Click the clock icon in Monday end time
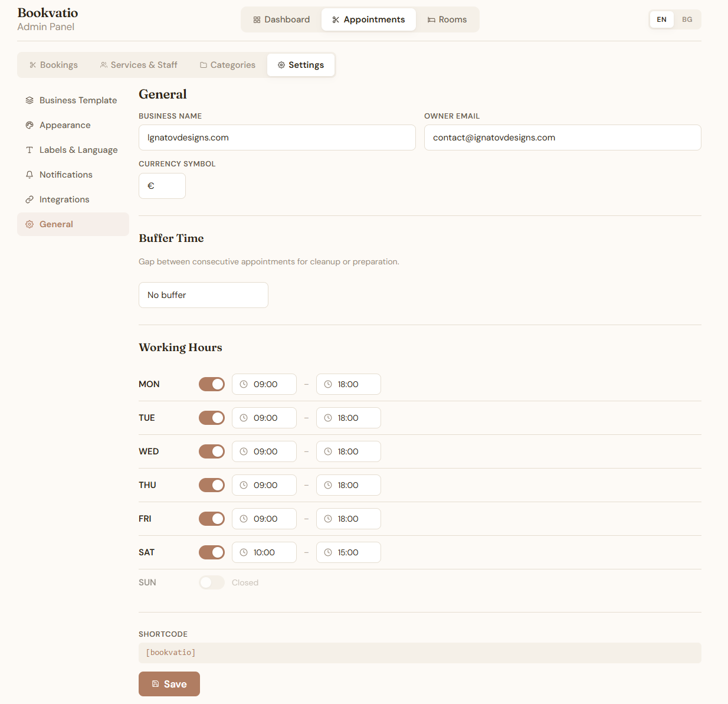Image resolution: width=728 pixels, height=704 pixels. (x=328, y=384)
